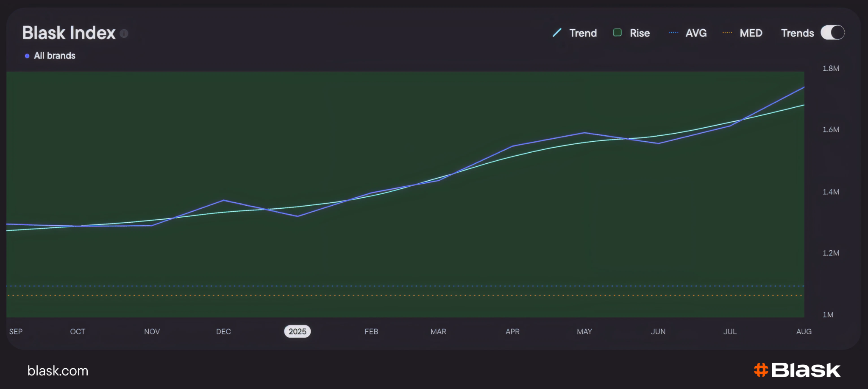868x389 pixels.
Task: Select SEP on the time axis
Action: click(x=16, y=331)
